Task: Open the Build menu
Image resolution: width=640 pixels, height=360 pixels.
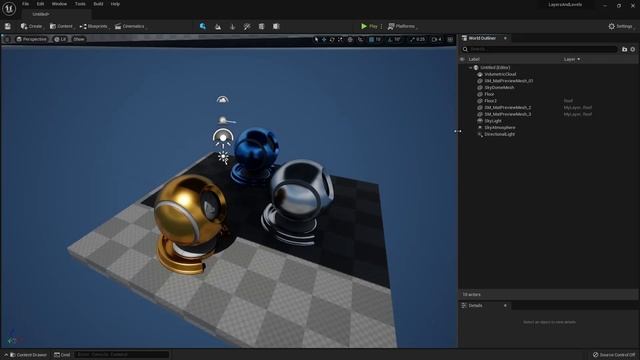Action: pos(98,4)
